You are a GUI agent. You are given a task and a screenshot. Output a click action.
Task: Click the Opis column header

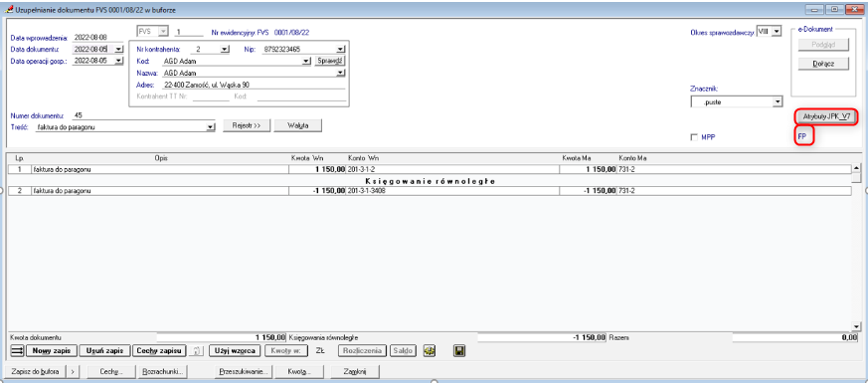pos(161,158)
